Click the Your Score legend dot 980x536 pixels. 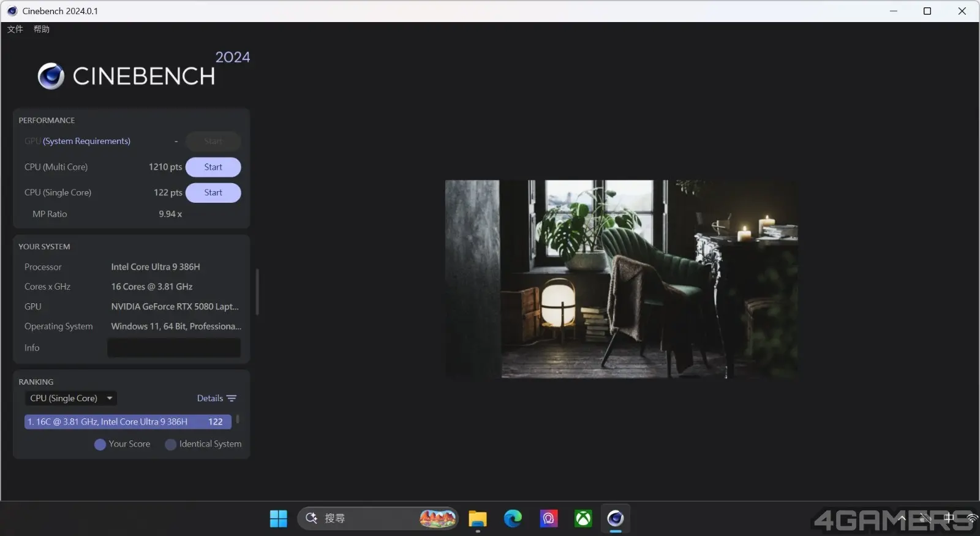[x=100, y=445]
